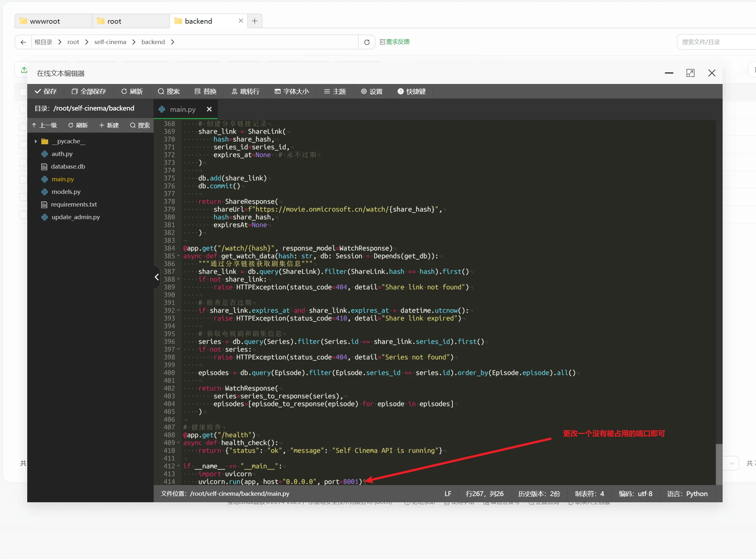Switch to the wwwroot tab
Viewport: 756px width, 559px height.
[x=45, y=21]
